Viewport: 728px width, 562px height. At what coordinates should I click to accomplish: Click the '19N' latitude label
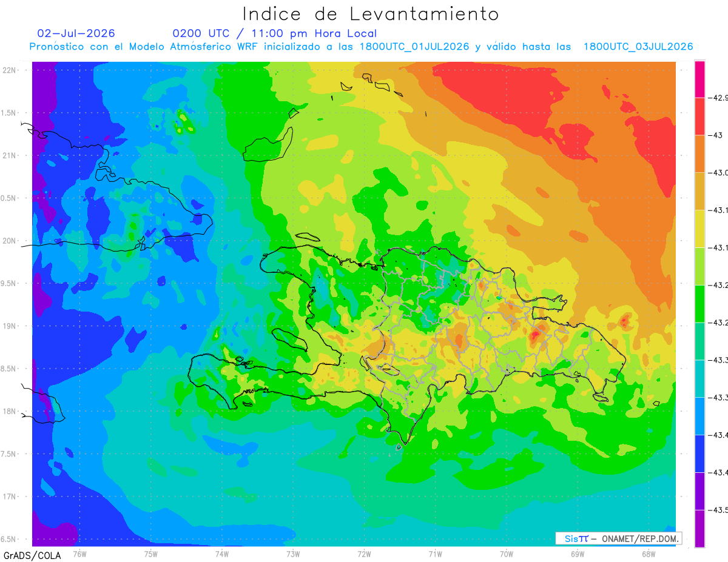pyautogui.click(x=9, y=326)
